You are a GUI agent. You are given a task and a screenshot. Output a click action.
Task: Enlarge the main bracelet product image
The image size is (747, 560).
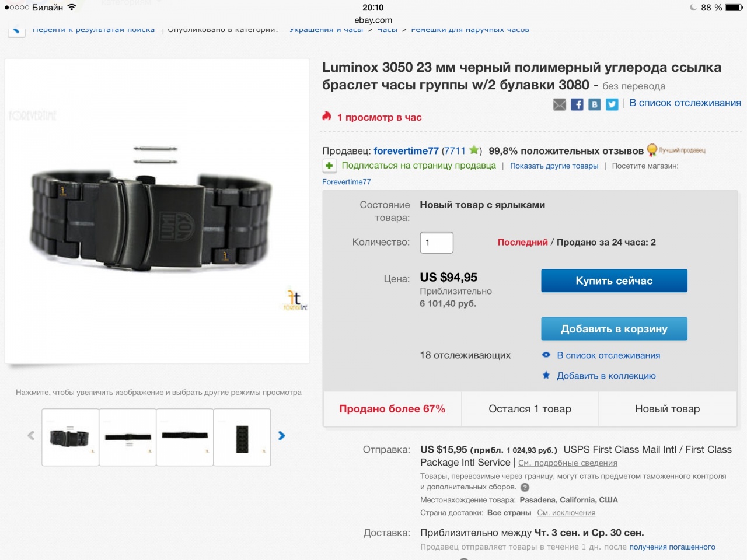click(157, 211)
